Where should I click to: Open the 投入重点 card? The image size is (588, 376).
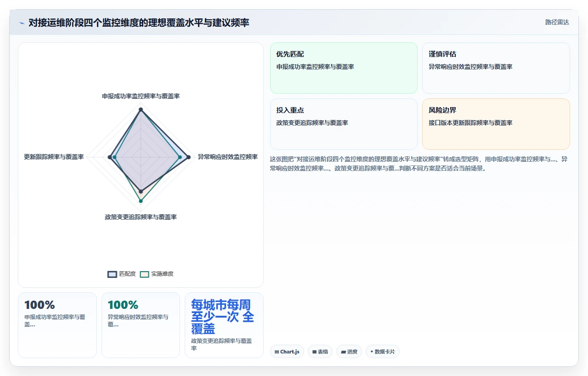[x=344, y=124]
